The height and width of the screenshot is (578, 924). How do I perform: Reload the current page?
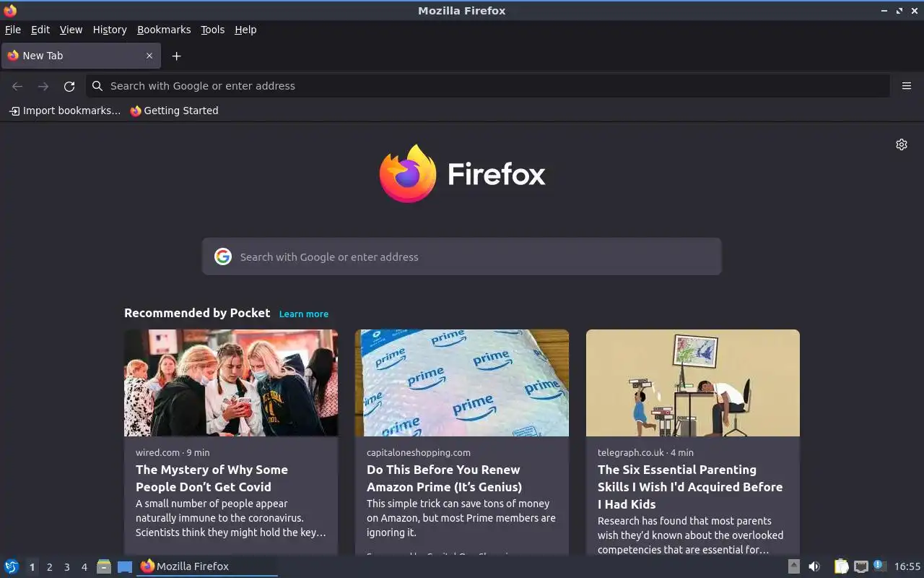[x=69, y=86]
